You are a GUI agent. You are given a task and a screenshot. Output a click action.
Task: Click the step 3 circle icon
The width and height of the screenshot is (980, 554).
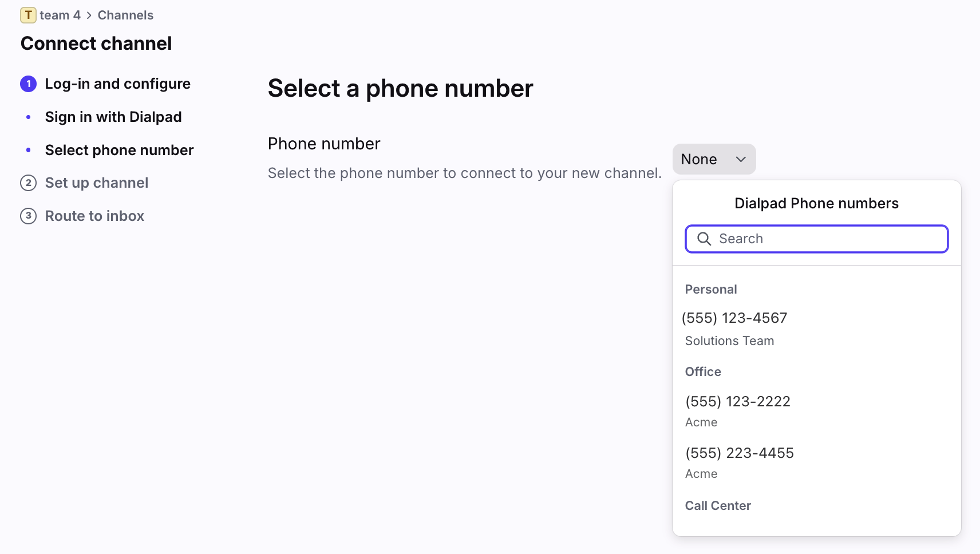29,216
